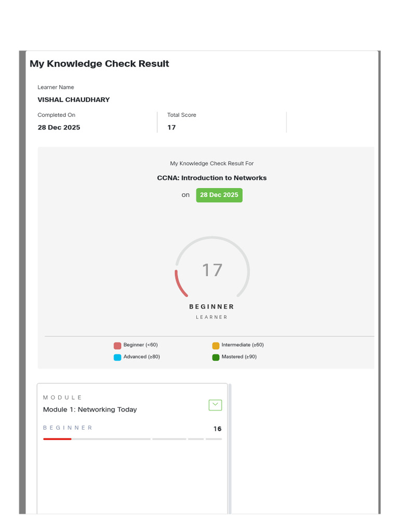Expand the Module 1: Networking Today card
Screen dimensions: 399x532
coord(215,405)
